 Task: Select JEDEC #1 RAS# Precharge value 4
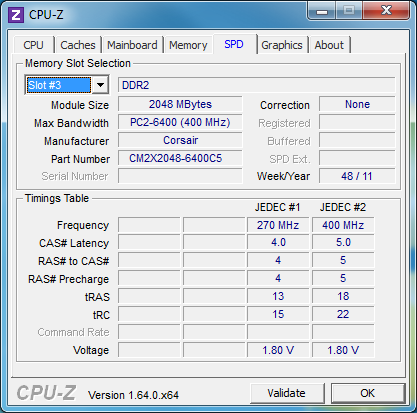pos(278,278)
